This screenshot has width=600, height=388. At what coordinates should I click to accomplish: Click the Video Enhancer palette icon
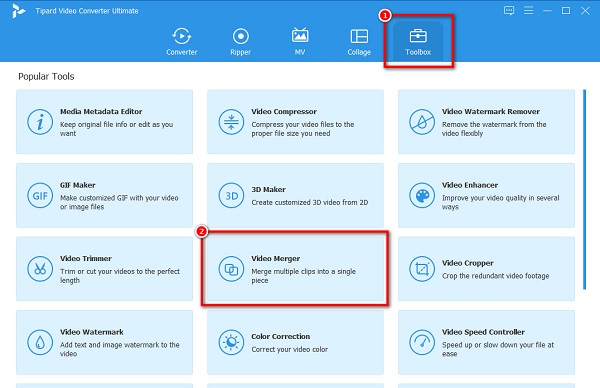[422, 196]
